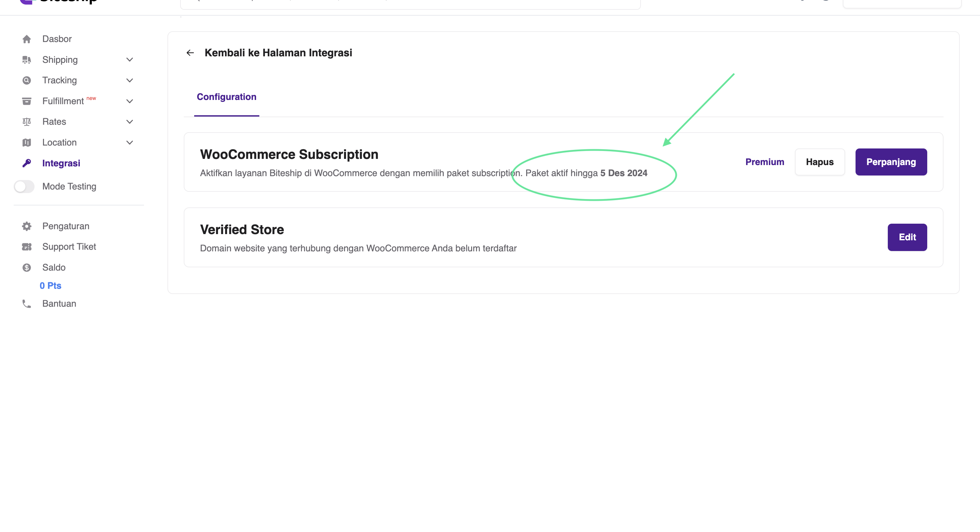980x532 pixels.
Task: Click the Shipping truck icon
Action: (x=27, y=60)
